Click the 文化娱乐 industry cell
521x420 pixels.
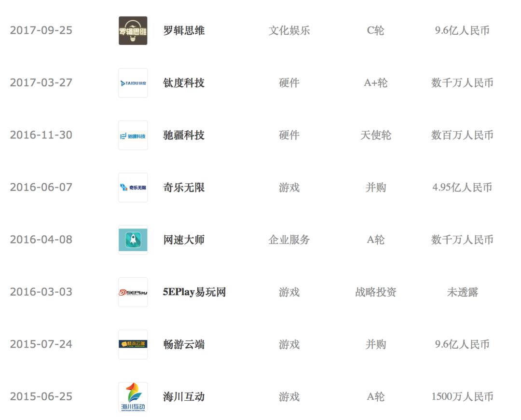pos(289,30)
